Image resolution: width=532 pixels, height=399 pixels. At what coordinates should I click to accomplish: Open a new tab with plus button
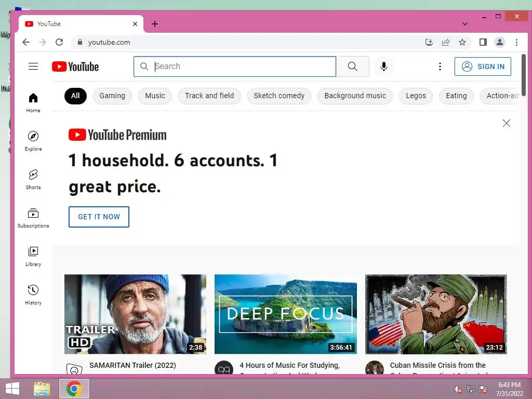[x=155, y=24]
